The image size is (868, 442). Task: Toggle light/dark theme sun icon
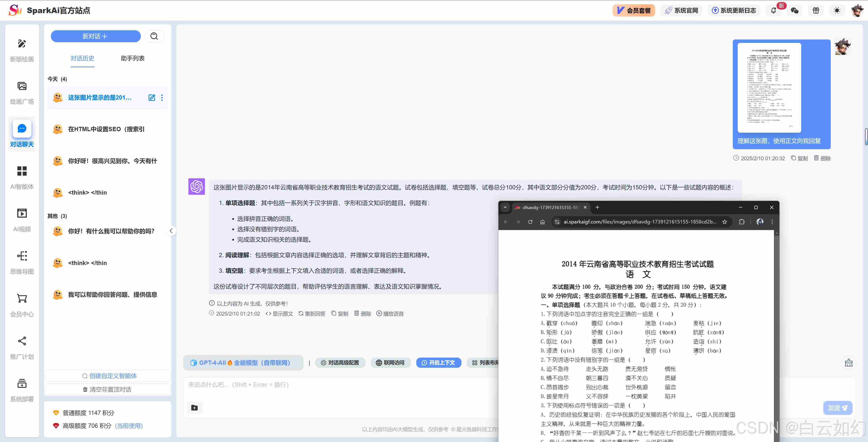click(x=837, y=10)
